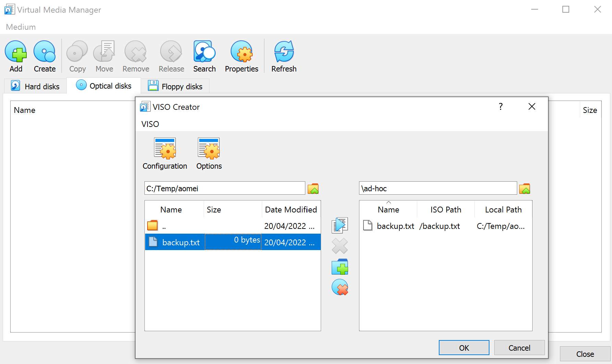Screen dimensions: 612x364
Task: Reset the VISO content with the red-cross disc icon
Action: [340, 287]
